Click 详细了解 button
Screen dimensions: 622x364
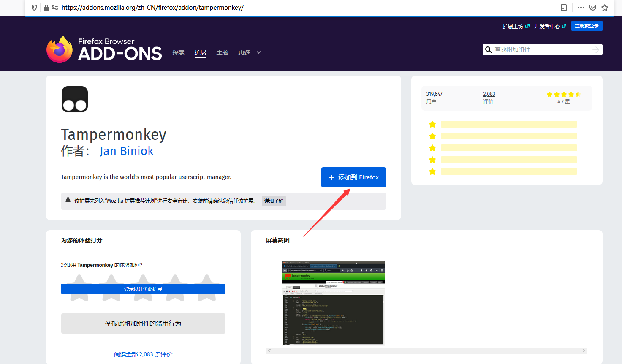(274, 201)
